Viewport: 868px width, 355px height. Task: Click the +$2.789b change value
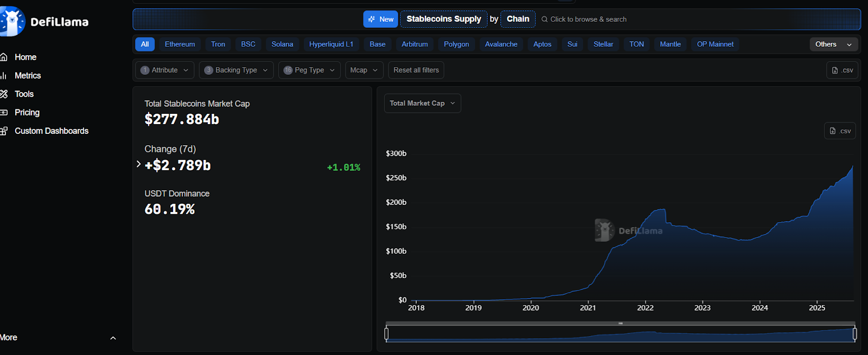point(177,165)
